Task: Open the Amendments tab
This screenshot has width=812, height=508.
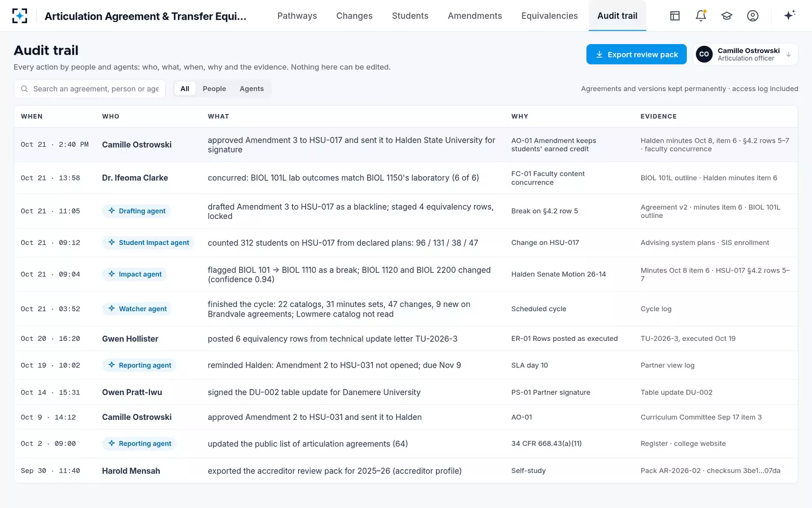Action: [x=475, y=16]
